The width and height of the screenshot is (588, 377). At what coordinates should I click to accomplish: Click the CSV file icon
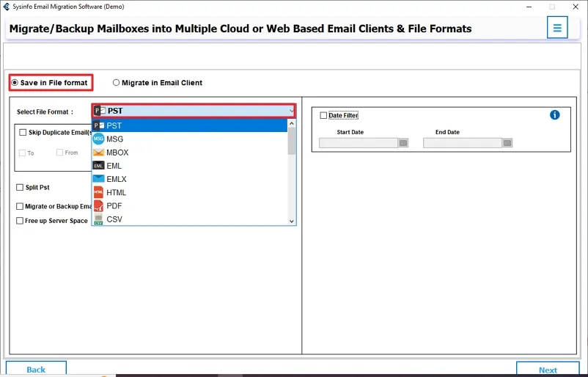coord(99,219)
